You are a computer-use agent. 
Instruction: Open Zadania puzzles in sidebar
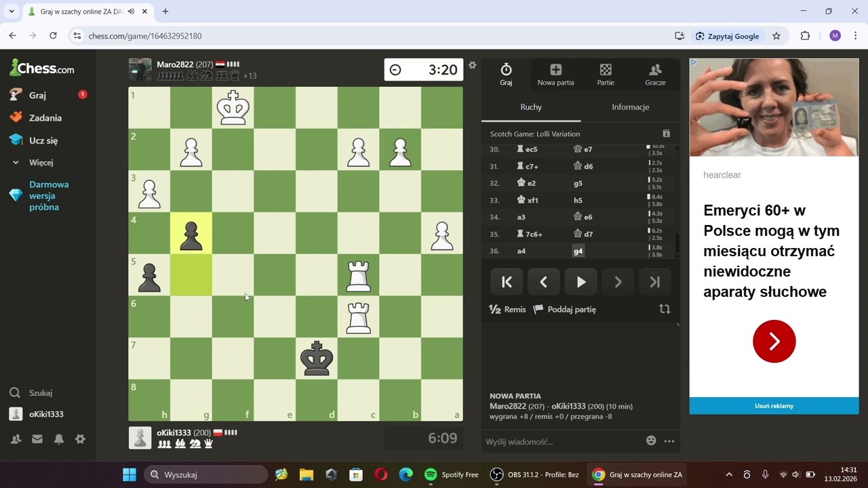pos(45,118)
